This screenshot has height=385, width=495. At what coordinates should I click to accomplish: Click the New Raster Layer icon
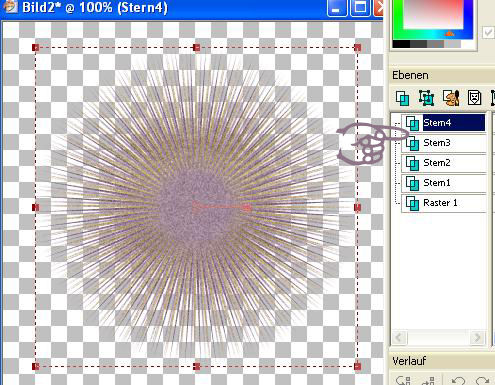click(x=403, y=98)
